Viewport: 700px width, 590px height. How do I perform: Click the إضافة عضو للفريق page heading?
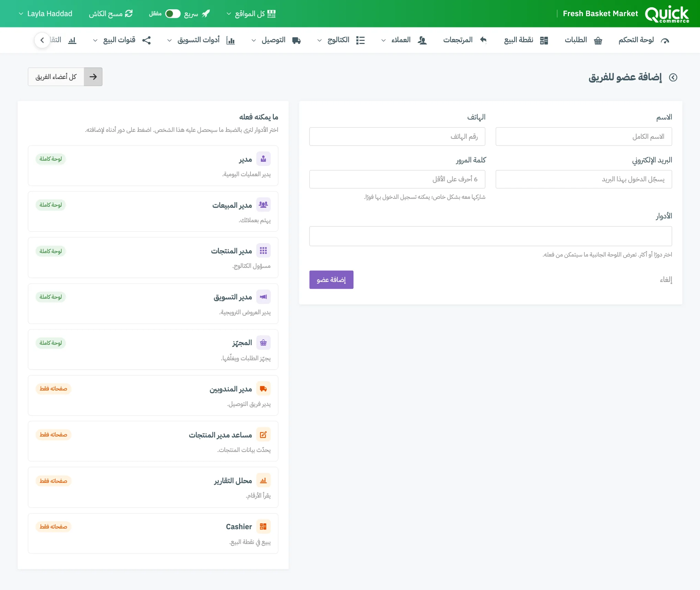(x=625, y=77)
